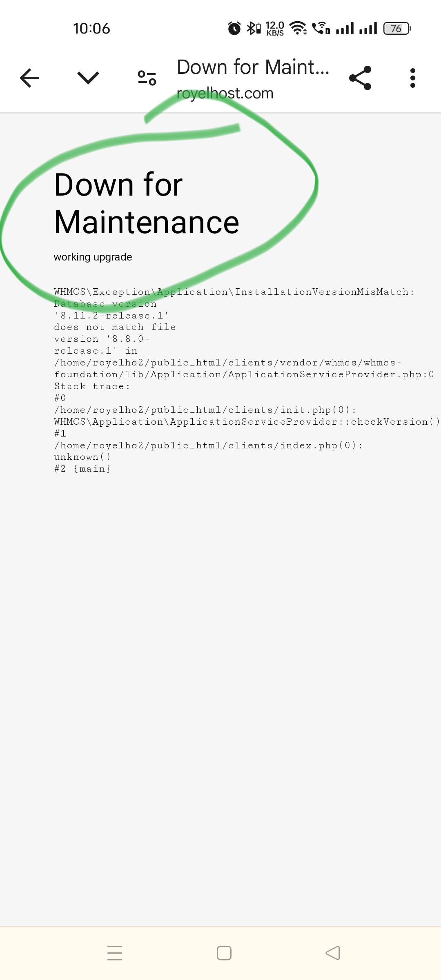Image resolution: width=441 pixels, height=980 pixels.
Task: Open site settings tune icon
Action: click(x=147, y=78)
